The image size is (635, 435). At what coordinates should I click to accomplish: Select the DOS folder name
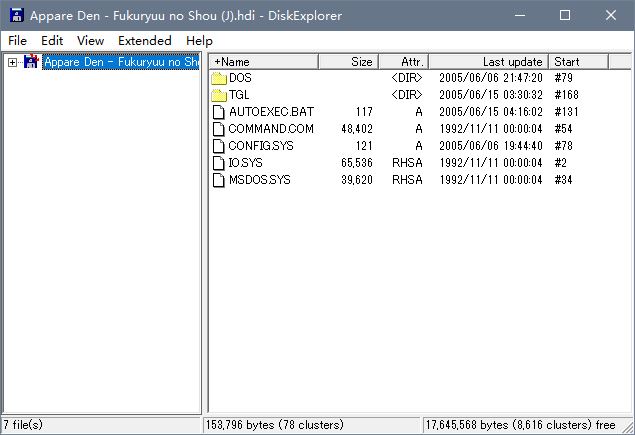pos(240,78)
